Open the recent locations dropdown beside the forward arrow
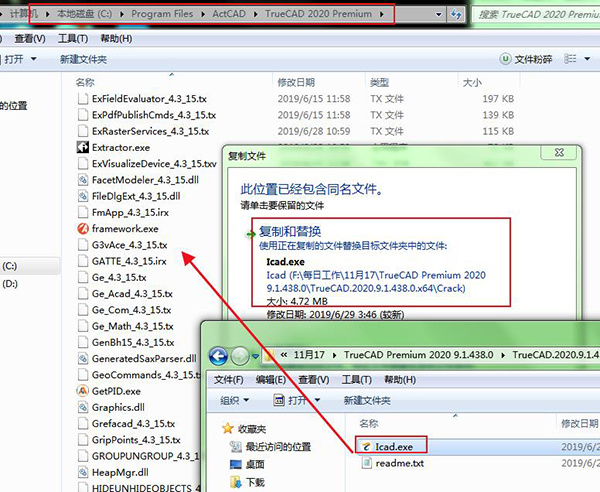Screen dimensions: 600x492 255,356
